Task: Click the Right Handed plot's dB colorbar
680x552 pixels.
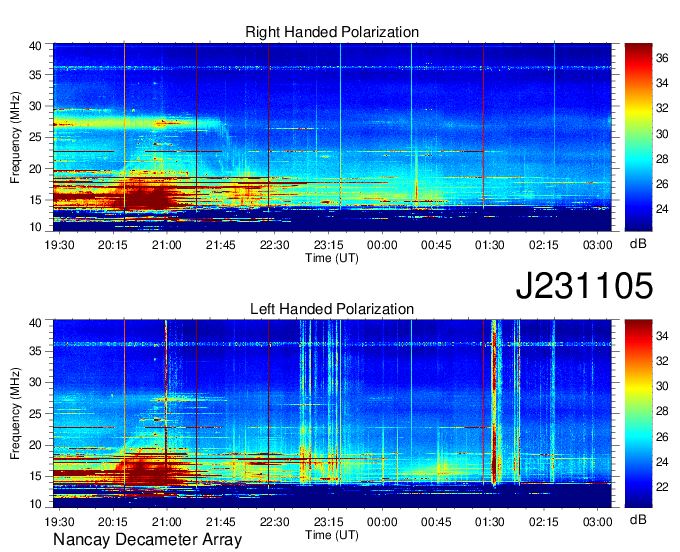Action: click(x=638, y=137)
